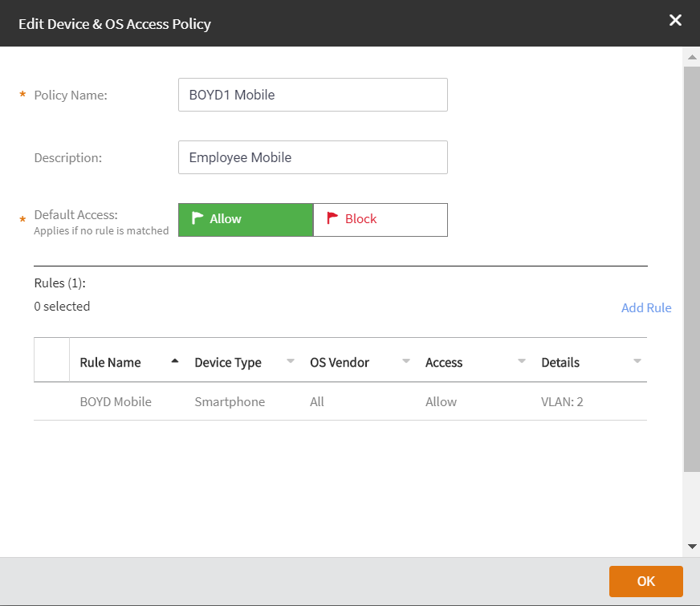Image resolution: width=700 pixels, height=606 pixels.
Task: Open the Device Type column dropdown arrow
Action: tap(290, 361)
